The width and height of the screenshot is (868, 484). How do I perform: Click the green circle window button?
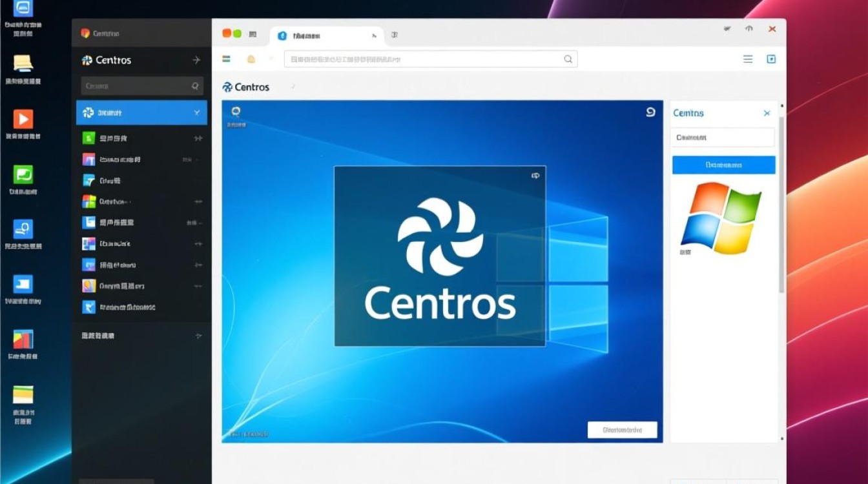click(x=237, y=34)
